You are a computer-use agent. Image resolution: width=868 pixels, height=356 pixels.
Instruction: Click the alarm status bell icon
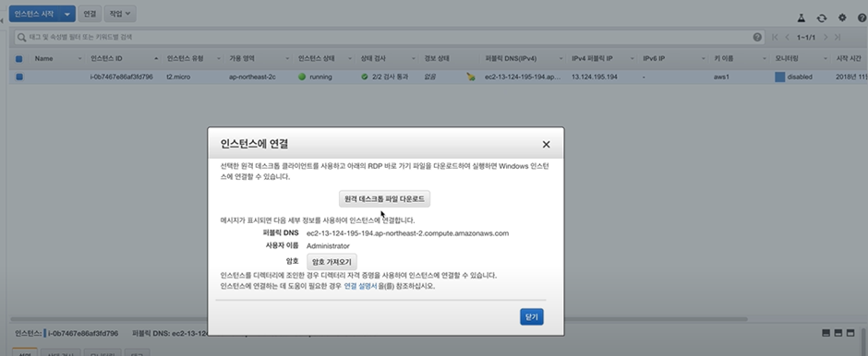[x=471, y=77]
